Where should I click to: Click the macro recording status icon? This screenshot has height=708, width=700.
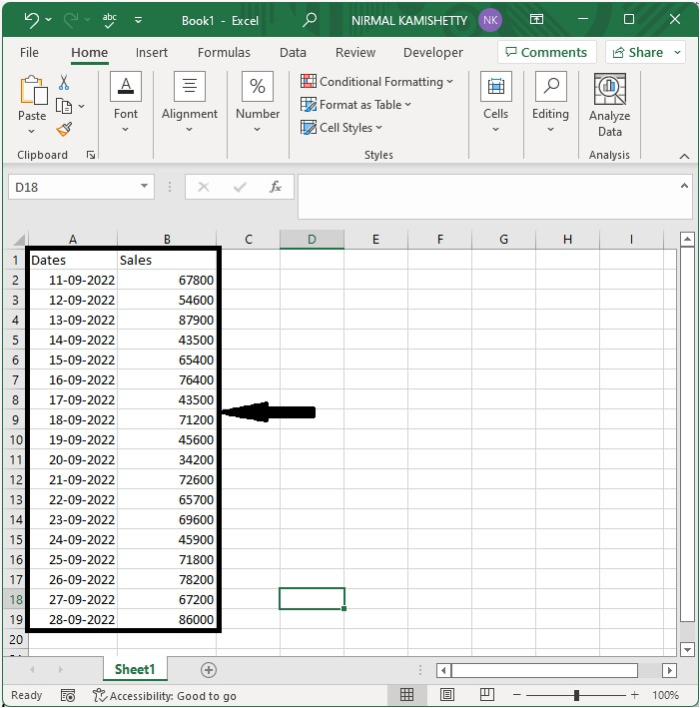[68, 696]
